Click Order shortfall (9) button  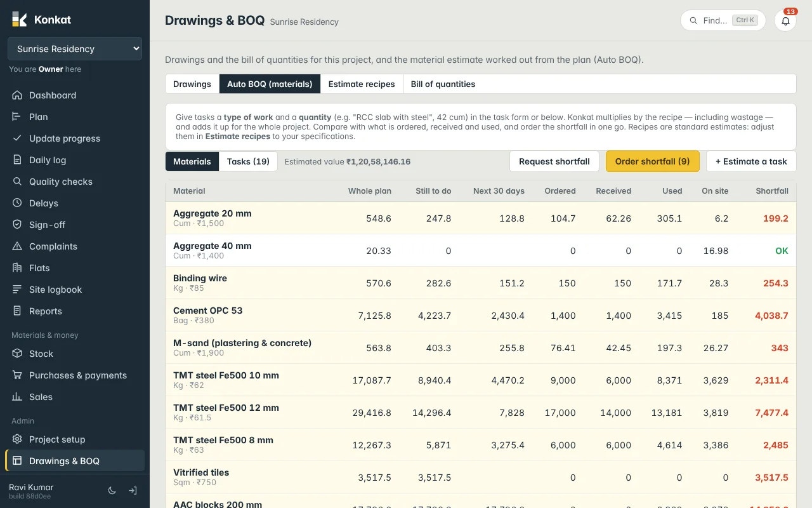653,161
